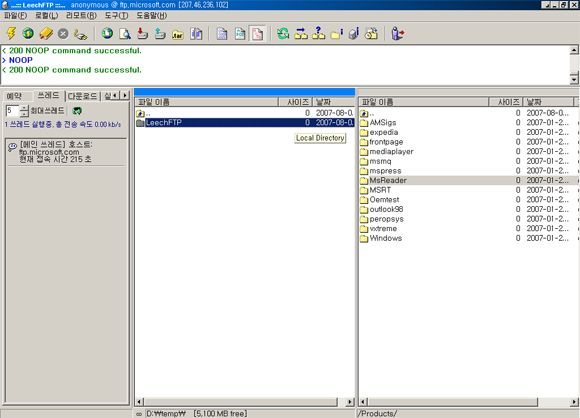580x418 pixels.
Task: Open the 도구(T) menu
Action: (116, 16)
